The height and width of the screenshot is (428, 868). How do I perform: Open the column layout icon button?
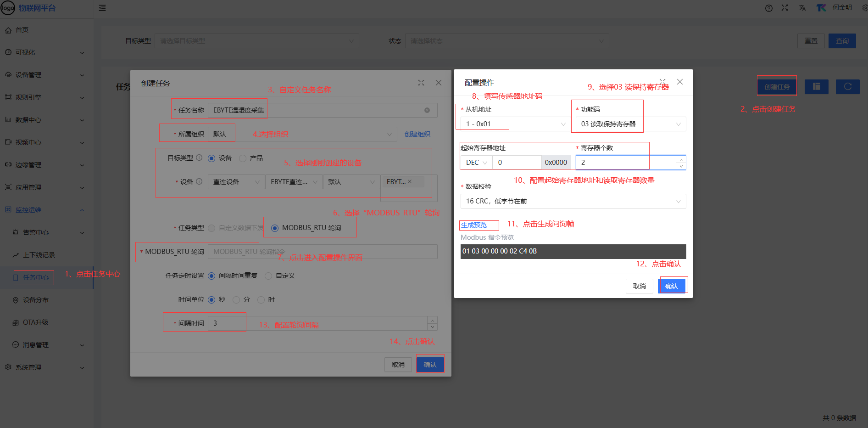pyautogui.click(x=816, y=87)
